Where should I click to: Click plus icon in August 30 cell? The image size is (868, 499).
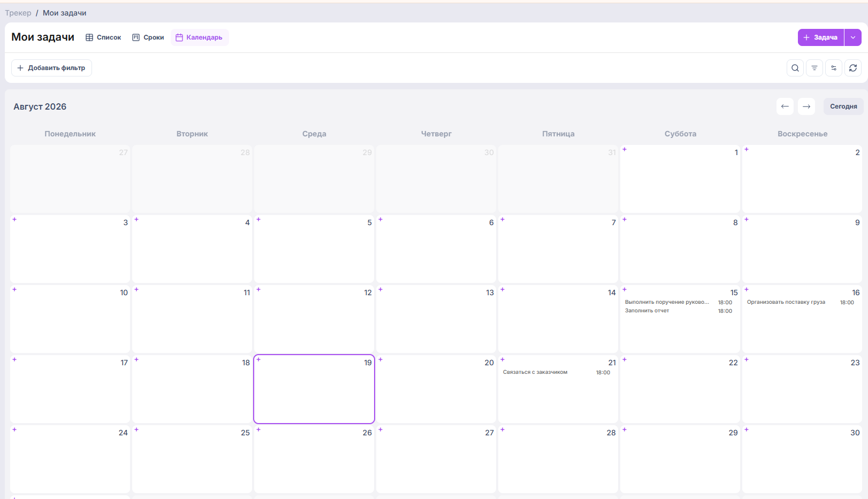point(747,429)
